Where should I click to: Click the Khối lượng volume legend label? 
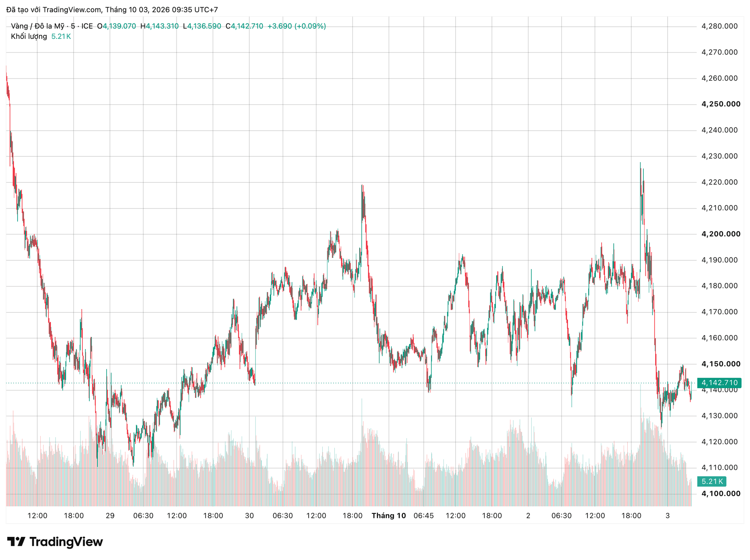point(29,37)
